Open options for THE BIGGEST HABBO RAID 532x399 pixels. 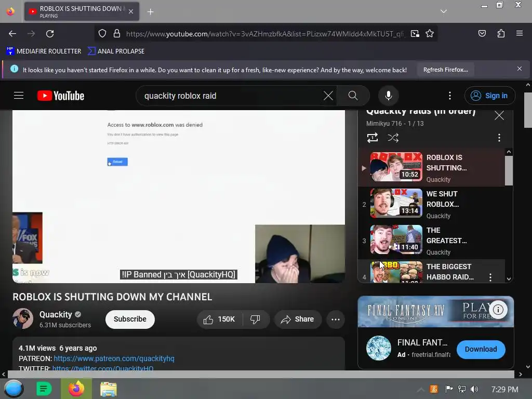click(x=490, y=277)
